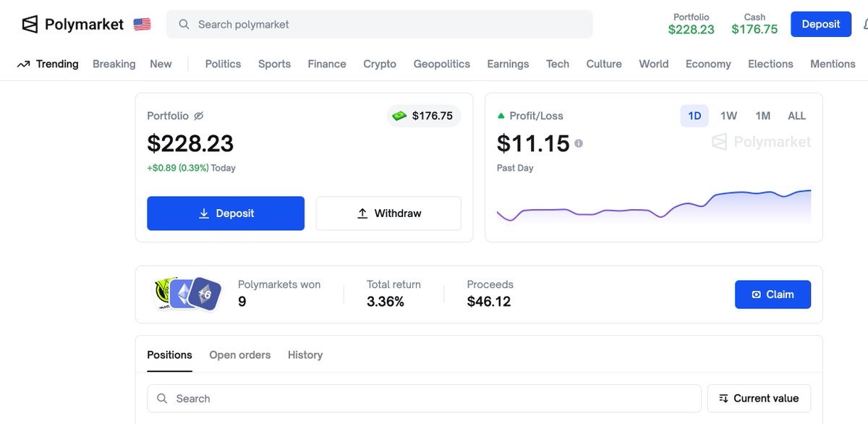Open the Current value sort dropdown
The width and height of the screenshot is (868, 424).
point(759,399)
